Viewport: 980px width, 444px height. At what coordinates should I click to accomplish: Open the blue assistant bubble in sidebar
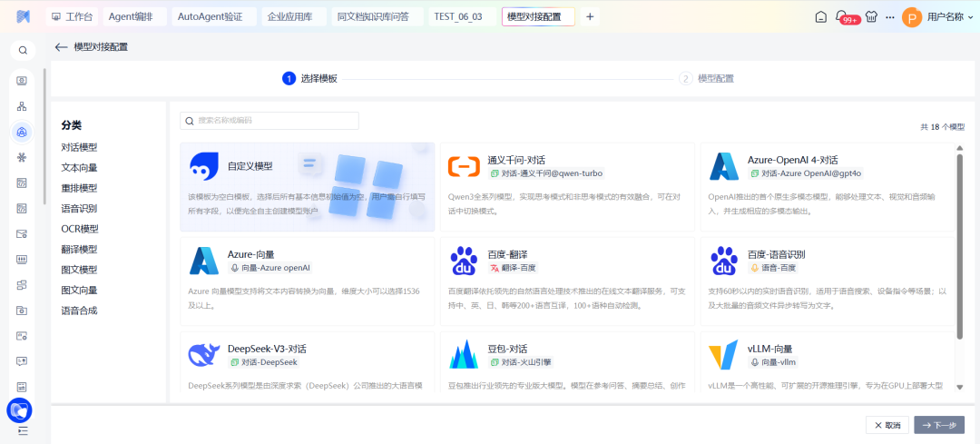19,410
